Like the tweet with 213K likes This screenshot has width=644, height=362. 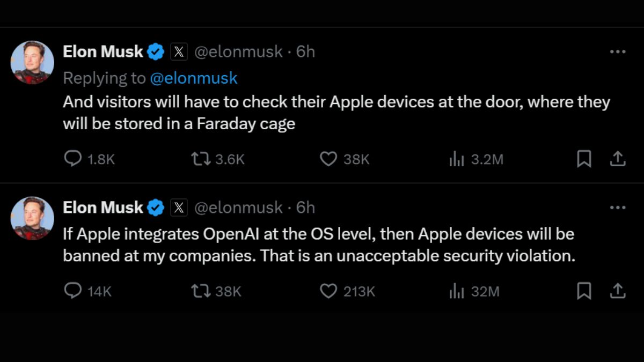(x=328, y=291)
